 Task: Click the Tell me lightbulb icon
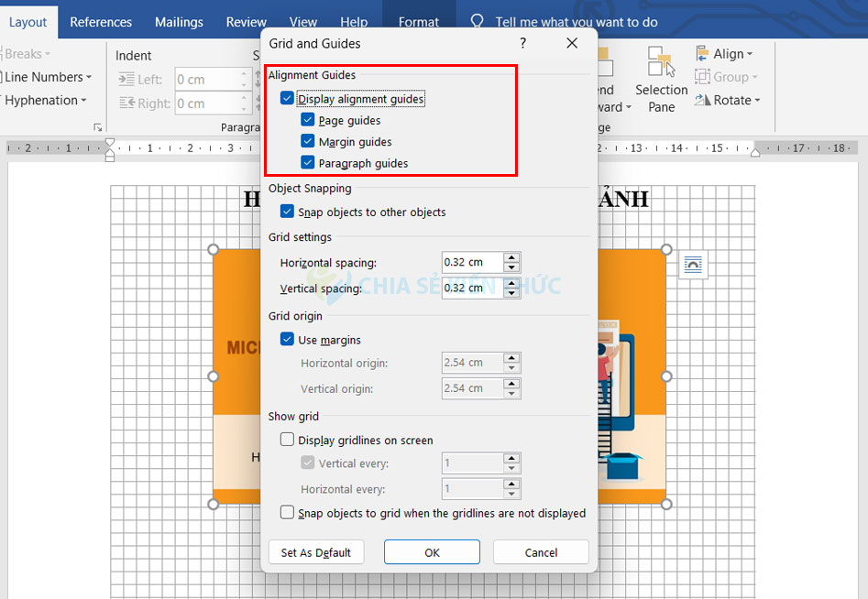pyautogui.click(x=477, y=21)
